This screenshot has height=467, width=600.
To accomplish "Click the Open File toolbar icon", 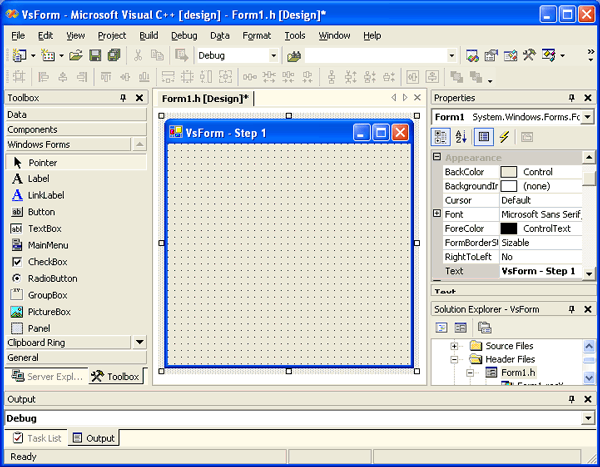I will pyautogui.click(x=76, y=56).
